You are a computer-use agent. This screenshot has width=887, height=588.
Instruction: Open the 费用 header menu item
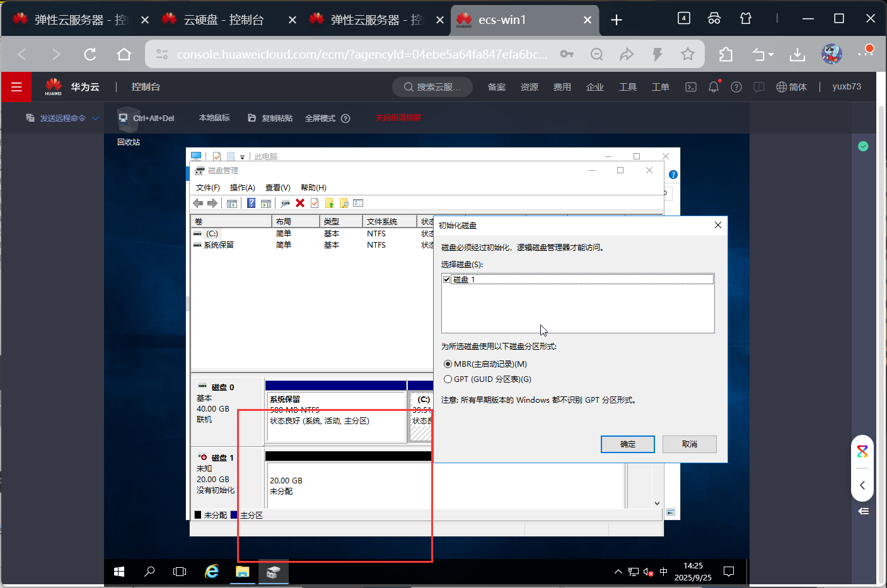562,87
